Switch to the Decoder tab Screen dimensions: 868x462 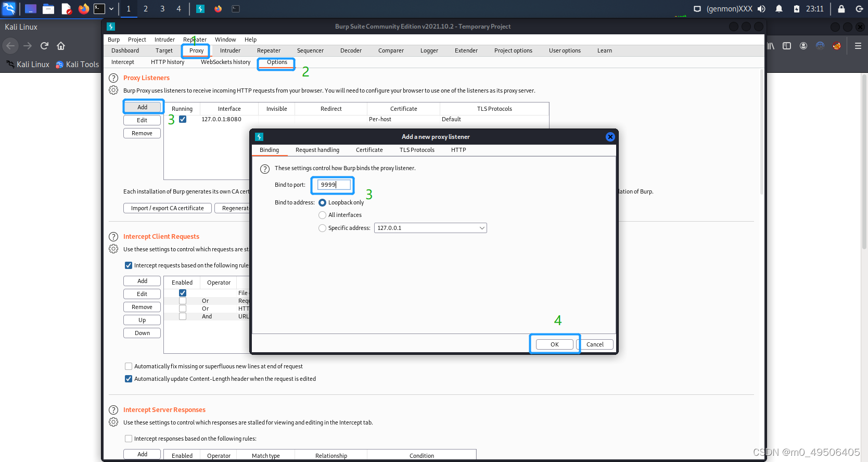351,50
